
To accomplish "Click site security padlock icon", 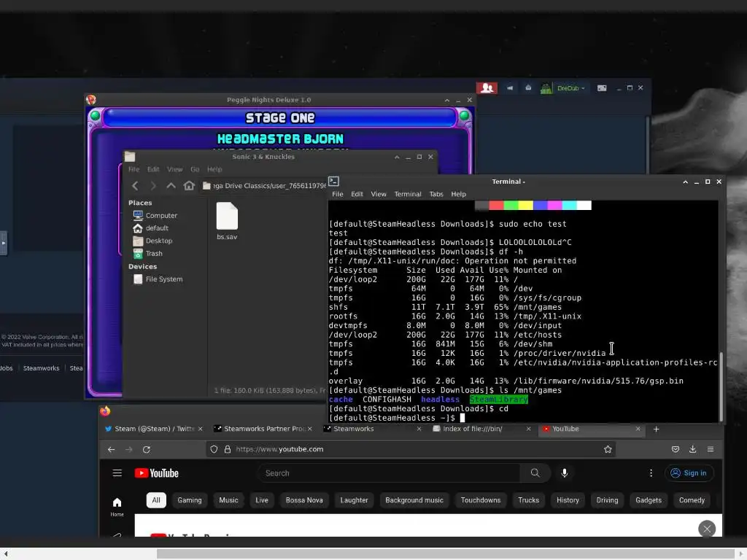I will coord(228,449).
